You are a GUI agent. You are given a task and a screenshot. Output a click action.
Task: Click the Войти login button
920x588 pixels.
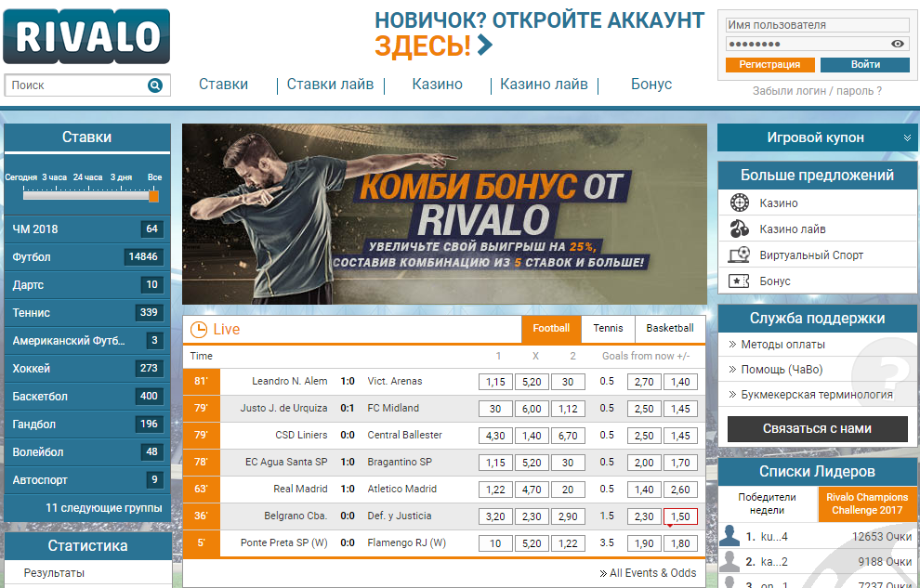pos(865,64)
